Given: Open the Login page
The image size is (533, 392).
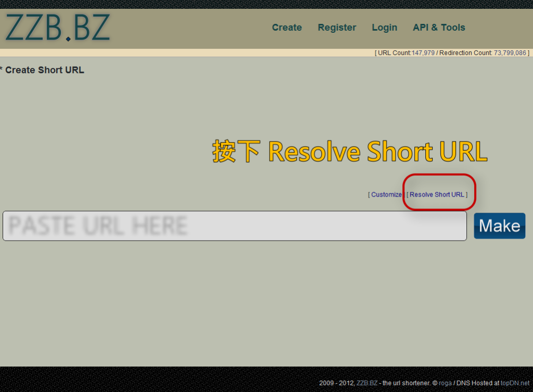Looking at the screenshot, I should pyautogui.click(x=385, y=28).
